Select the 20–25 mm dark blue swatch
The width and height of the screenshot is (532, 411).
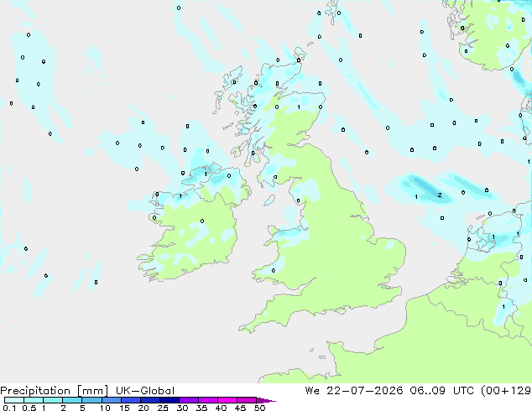pyautogui.click(x=149, y=400)
